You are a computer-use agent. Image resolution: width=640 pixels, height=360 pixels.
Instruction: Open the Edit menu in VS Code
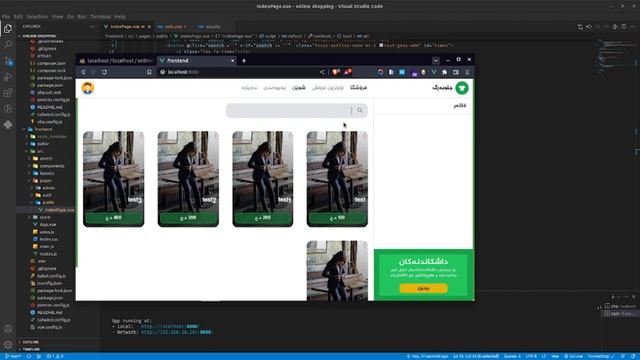click(x=18, y=17)
